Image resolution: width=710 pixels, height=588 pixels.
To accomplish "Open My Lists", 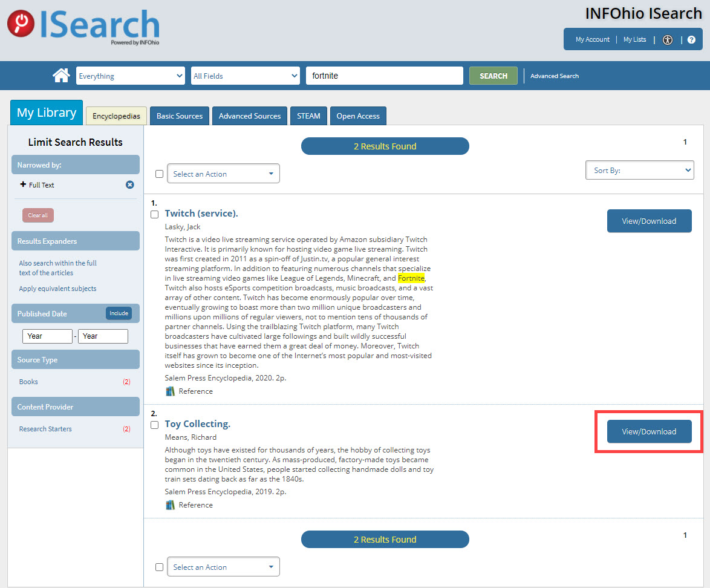I will 635,40.
